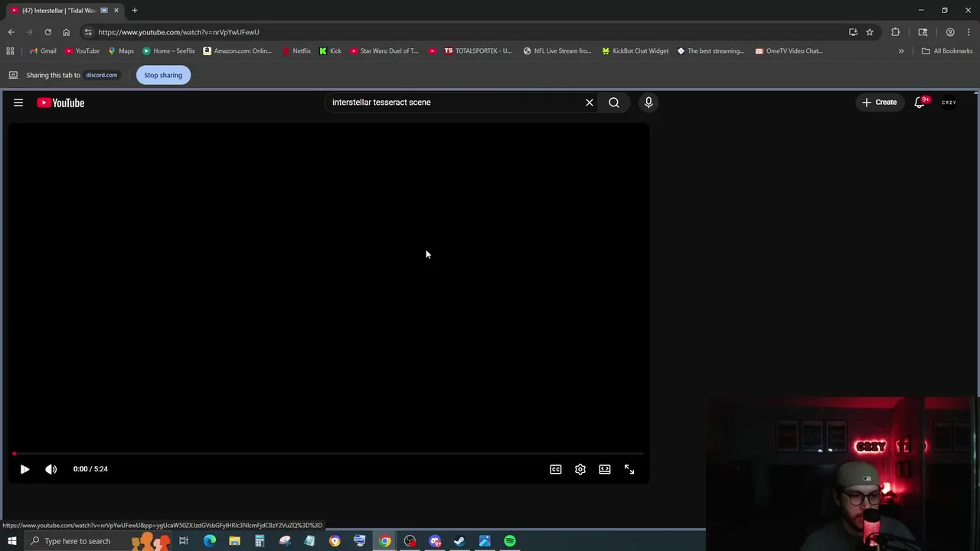The height and width of the screenshot is (551, 980).
Task: Open File Explorer from taskbar
Action: tap(234, 541)
